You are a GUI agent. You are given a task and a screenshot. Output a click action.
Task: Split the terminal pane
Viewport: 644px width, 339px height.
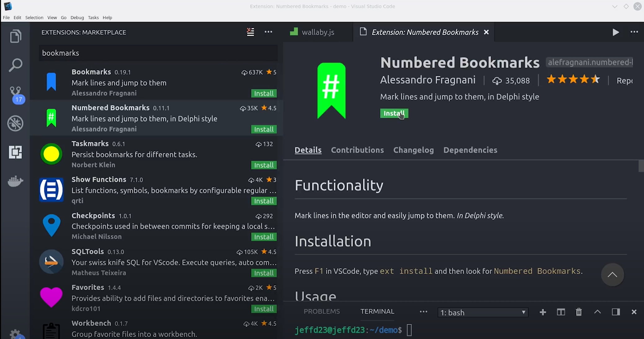click(561, 312)
